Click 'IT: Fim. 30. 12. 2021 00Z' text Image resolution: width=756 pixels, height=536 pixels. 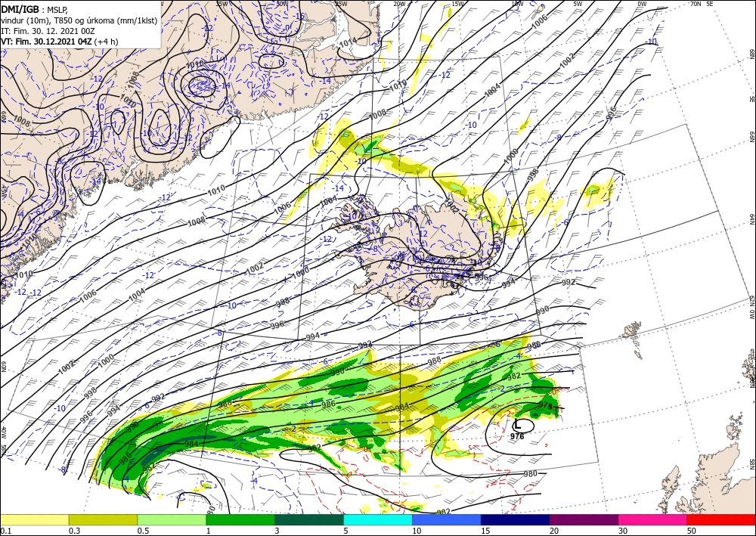48,31
